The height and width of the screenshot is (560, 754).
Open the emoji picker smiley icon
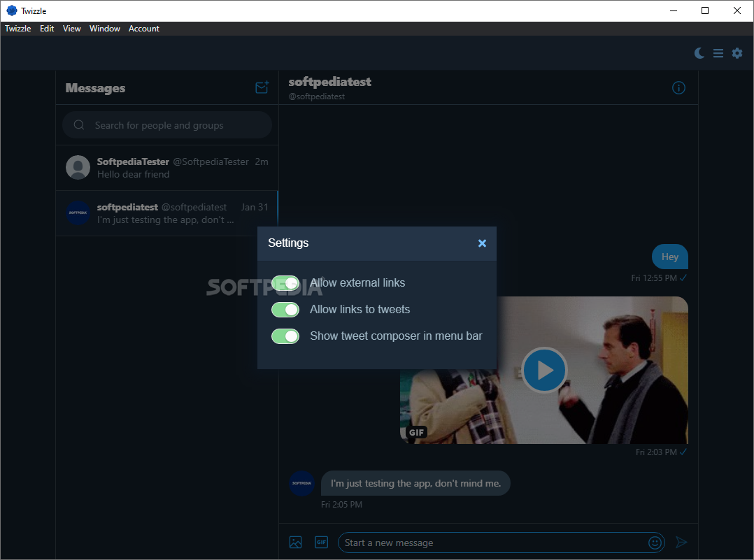click(655, 543)
